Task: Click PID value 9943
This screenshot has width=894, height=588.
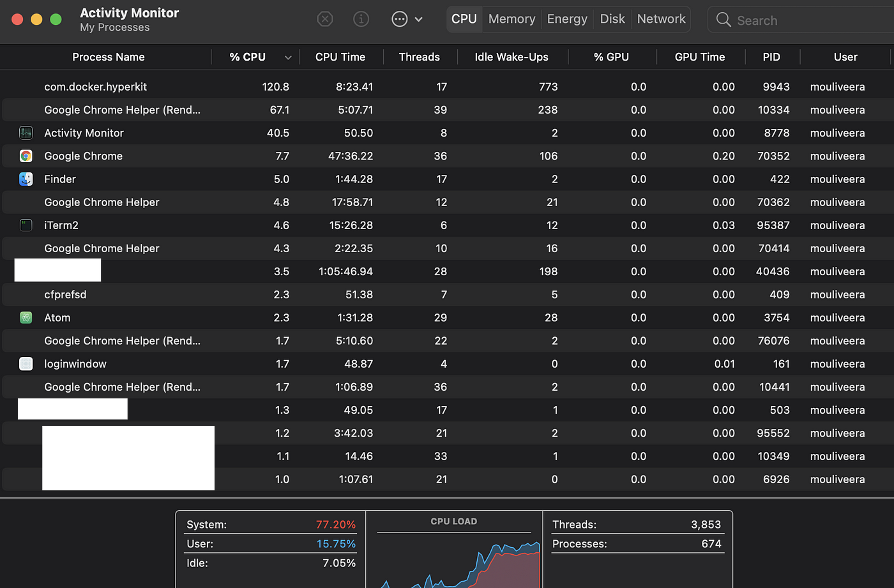Action: (776, 86)
